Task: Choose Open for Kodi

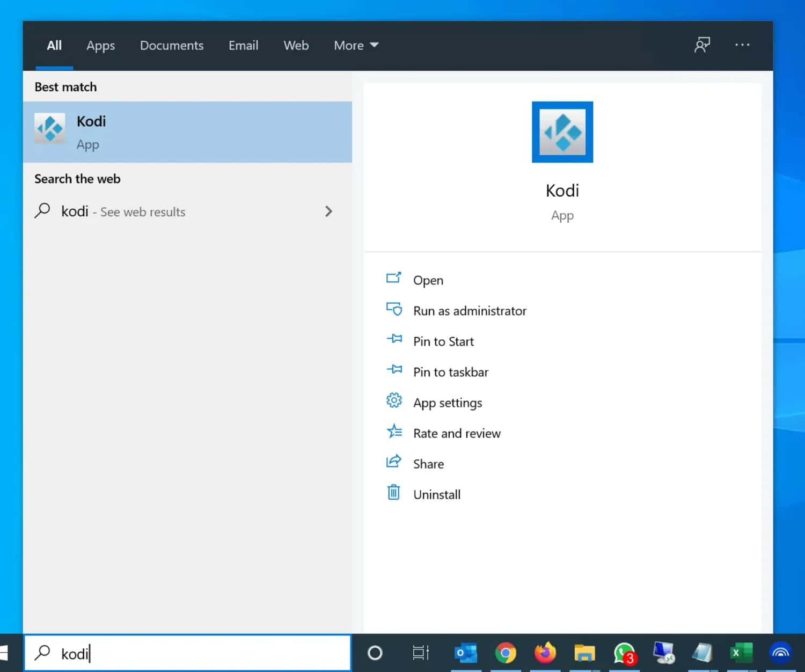Action: (x=428, y=280)
